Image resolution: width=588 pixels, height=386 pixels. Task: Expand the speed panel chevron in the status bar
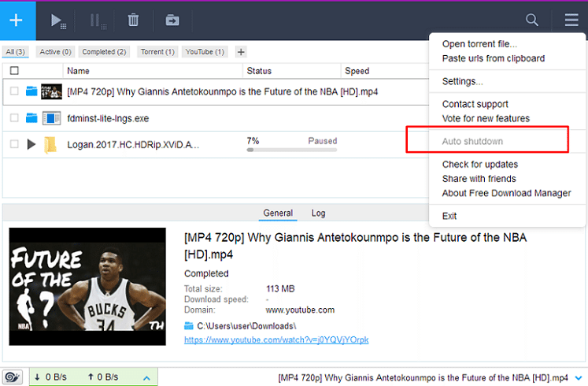[146, 378]
